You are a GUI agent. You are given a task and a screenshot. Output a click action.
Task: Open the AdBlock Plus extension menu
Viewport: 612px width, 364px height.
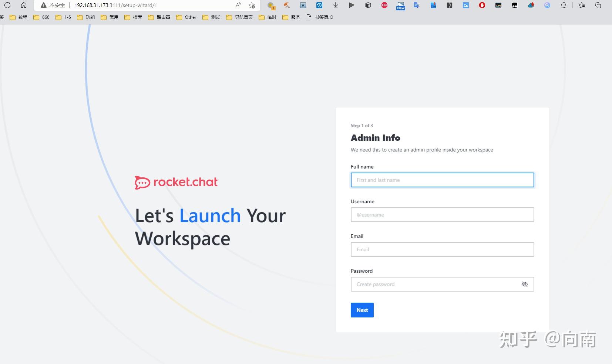(x=384, y=5)
